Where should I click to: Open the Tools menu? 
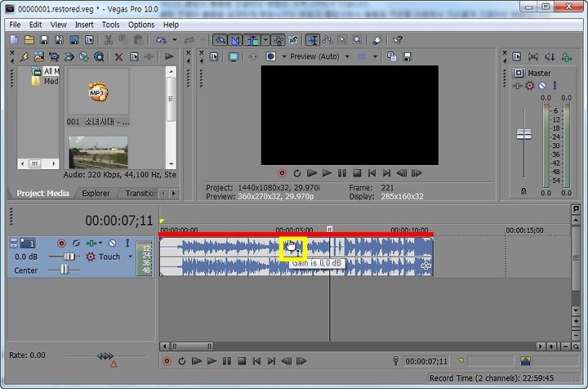click(110, 25)
